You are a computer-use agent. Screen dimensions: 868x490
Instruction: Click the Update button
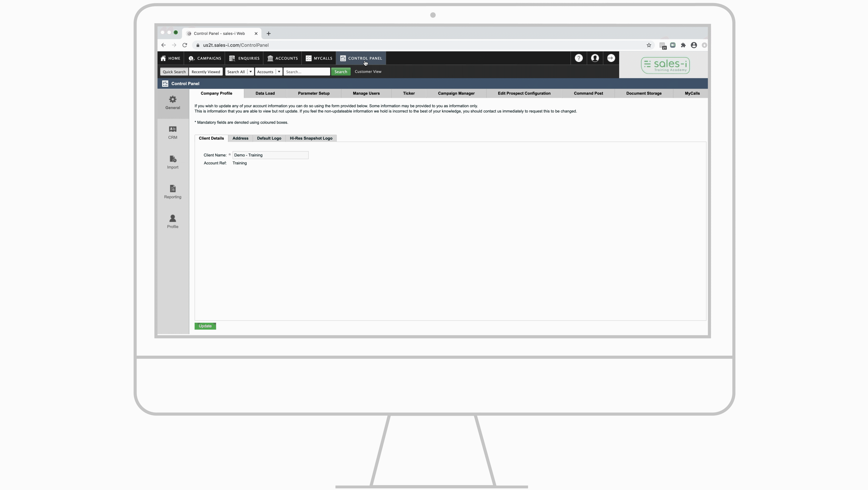coord(205,326)
